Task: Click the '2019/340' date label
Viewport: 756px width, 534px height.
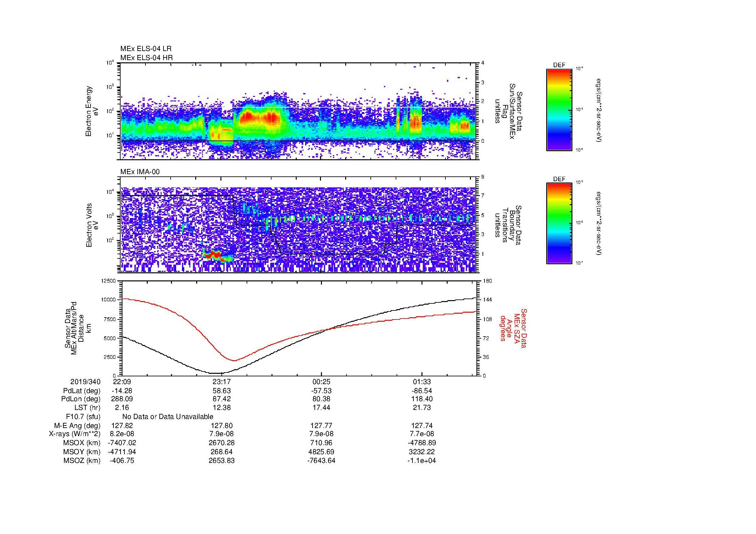Action: pyautogui.click(x=85, y=382)
